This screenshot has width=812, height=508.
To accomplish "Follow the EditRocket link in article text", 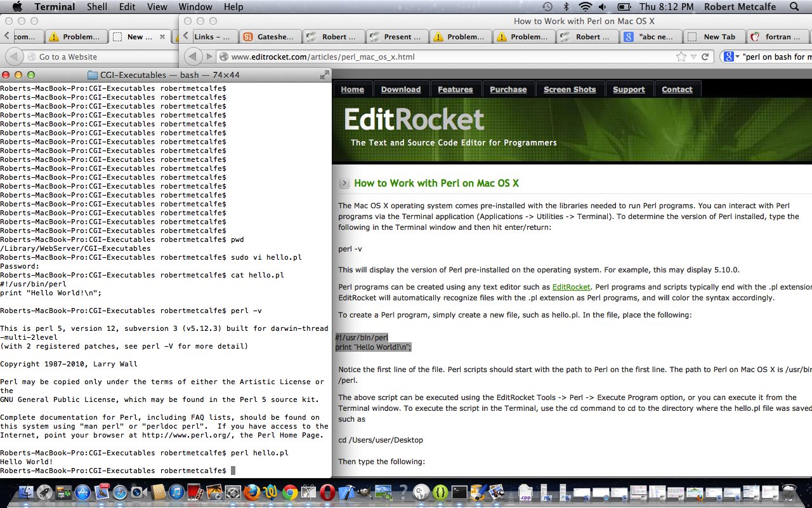I will tap(571, 287).
